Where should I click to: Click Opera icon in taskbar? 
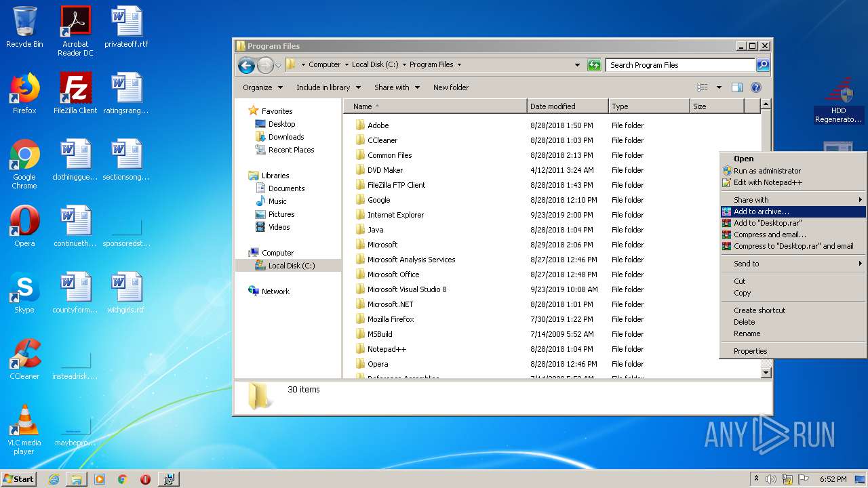tap(145, 479)
